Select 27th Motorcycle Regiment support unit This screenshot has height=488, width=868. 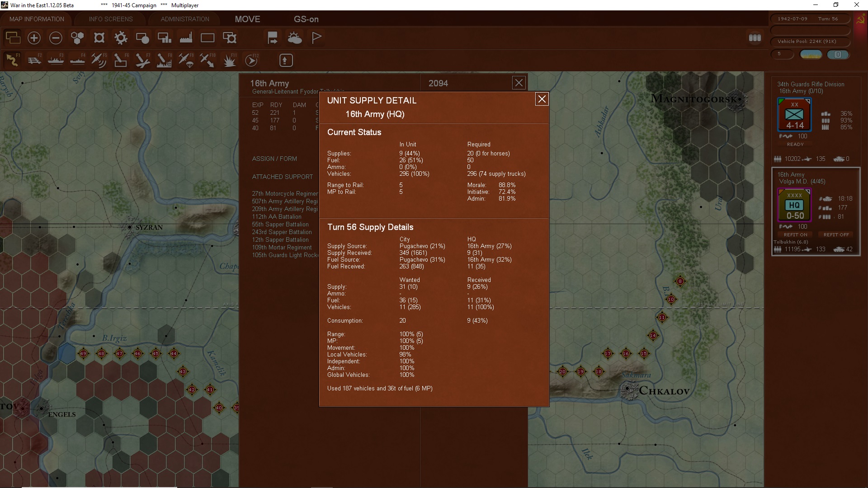[x=285, y=193]
